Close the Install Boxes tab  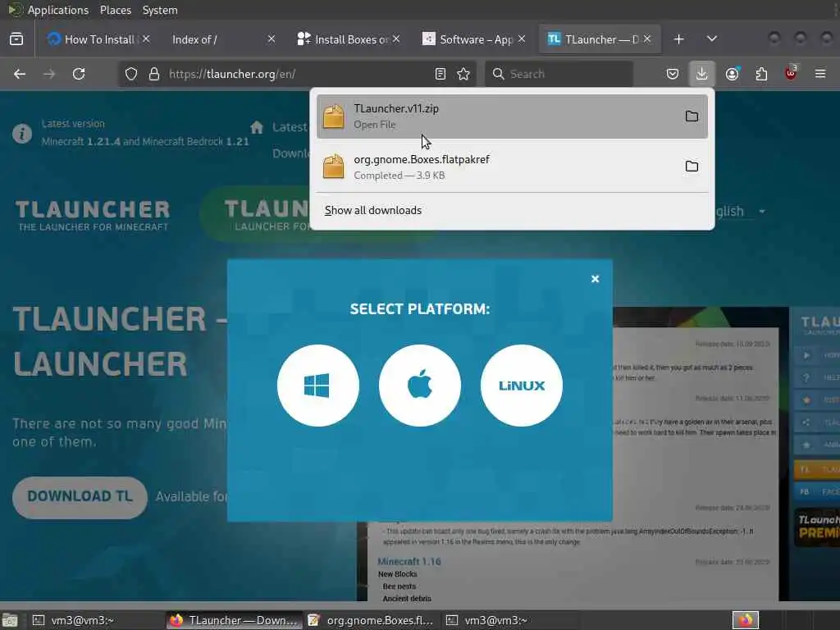396,39
